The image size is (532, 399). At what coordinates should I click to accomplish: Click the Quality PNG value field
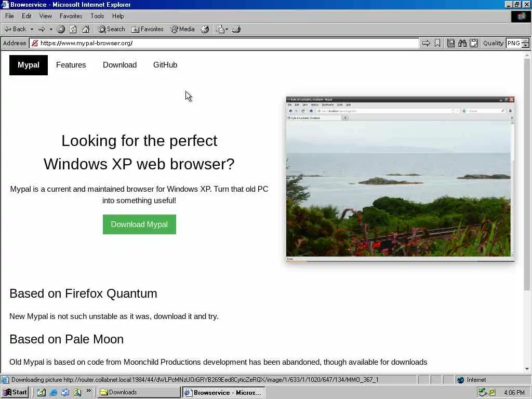pyautogui.click(x=514, y=43)
